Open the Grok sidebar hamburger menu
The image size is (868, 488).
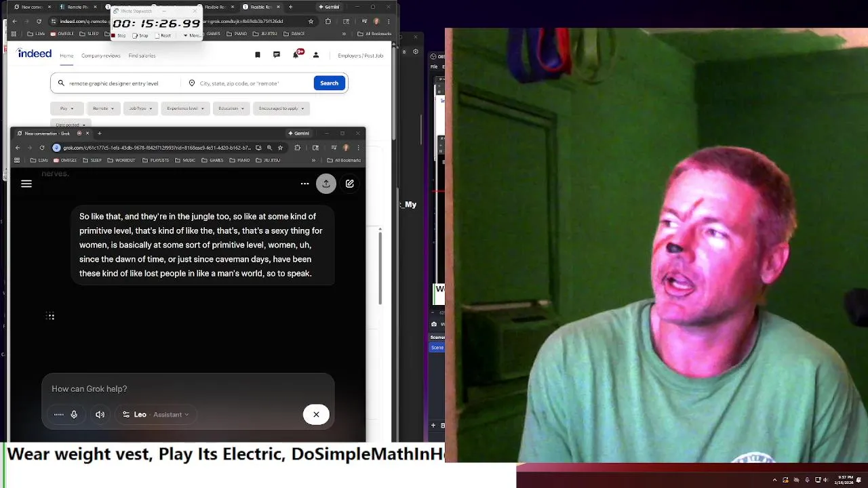pos(26,184)
